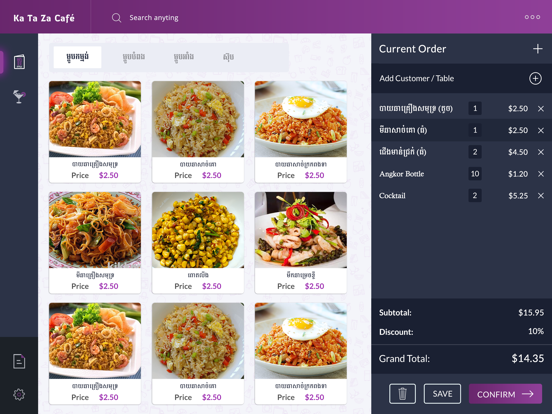This screenshot has width=552, height=414.
Task: Click the search magnifier icon
Action: [x=117, y=18]
